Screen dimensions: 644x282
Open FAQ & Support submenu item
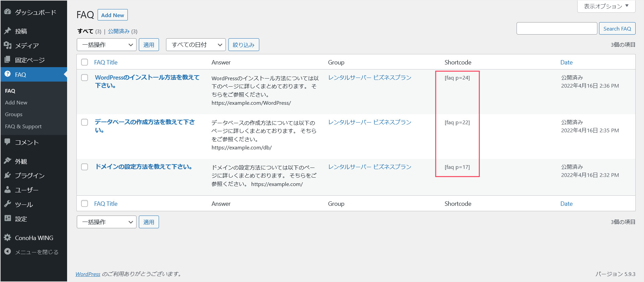[x=23, y=127]
